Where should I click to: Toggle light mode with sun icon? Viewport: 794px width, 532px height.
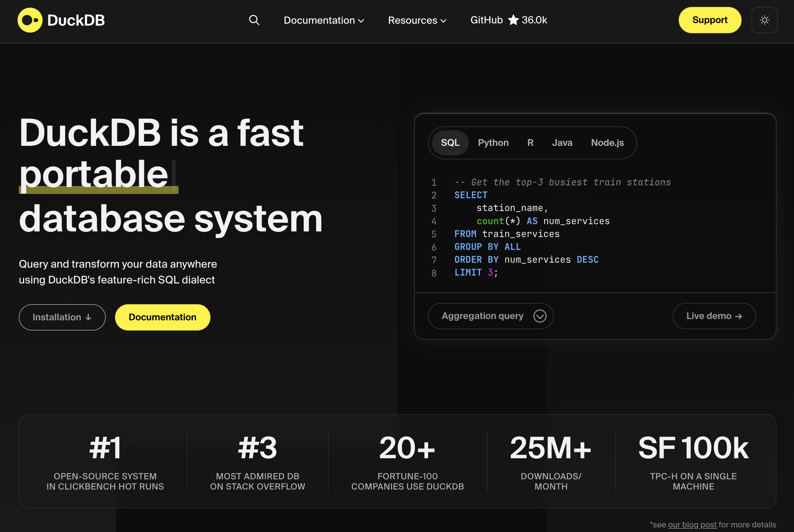[764, 20]
